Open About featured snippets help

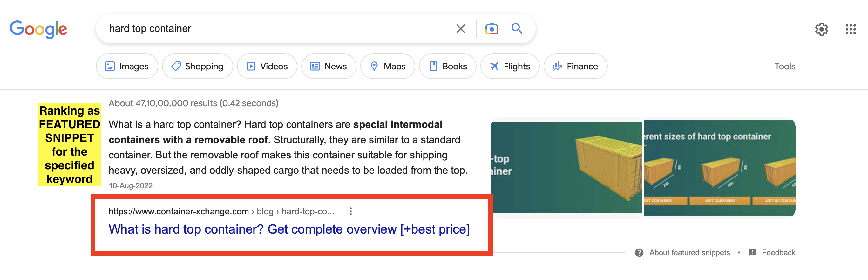[x=689, y=252]
